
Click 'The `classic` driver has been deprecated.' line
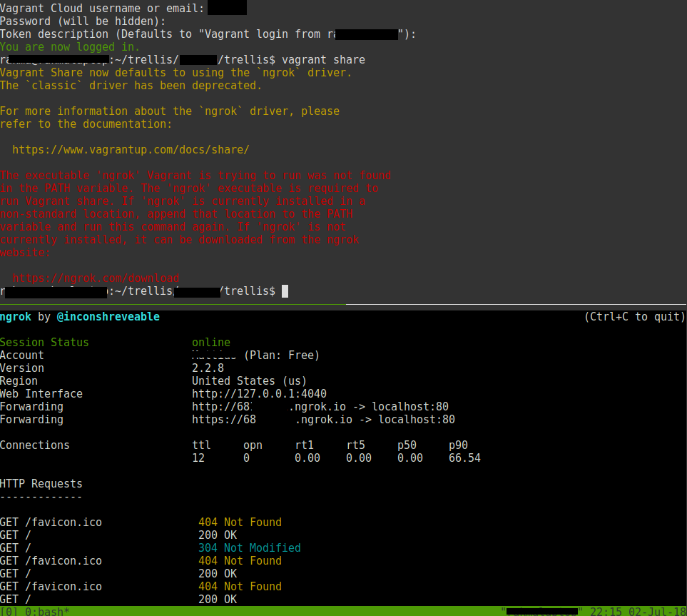131,86
